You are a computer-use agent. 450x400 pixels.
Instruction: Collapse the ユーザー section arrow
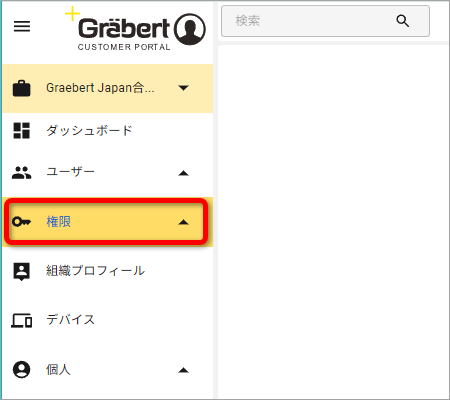(x=183, y=173)
